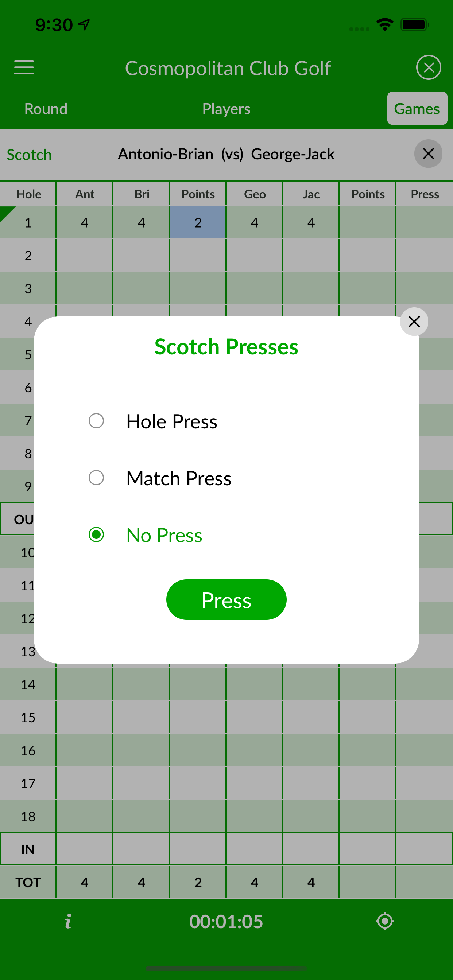Close the Scotch Presses dialog
Image resolution: width=453 pixels, height=980 pixels.
click(414, 322)
